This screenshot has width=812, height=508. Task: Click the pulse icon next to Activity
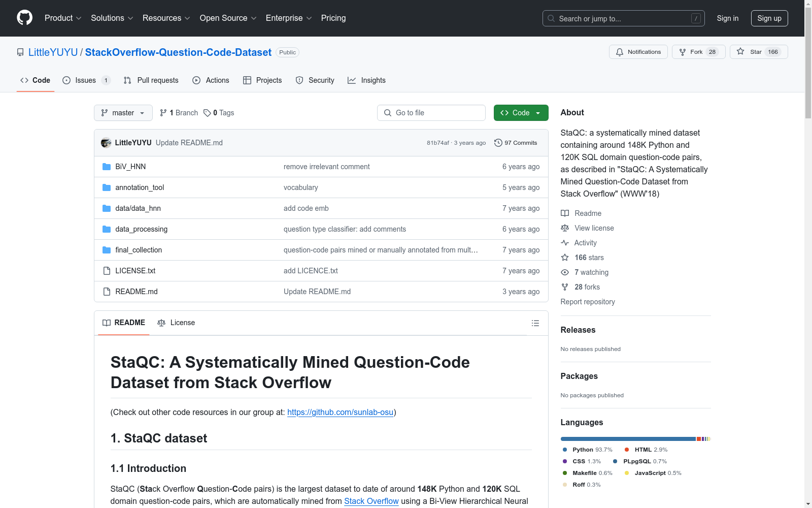point(565,243)
